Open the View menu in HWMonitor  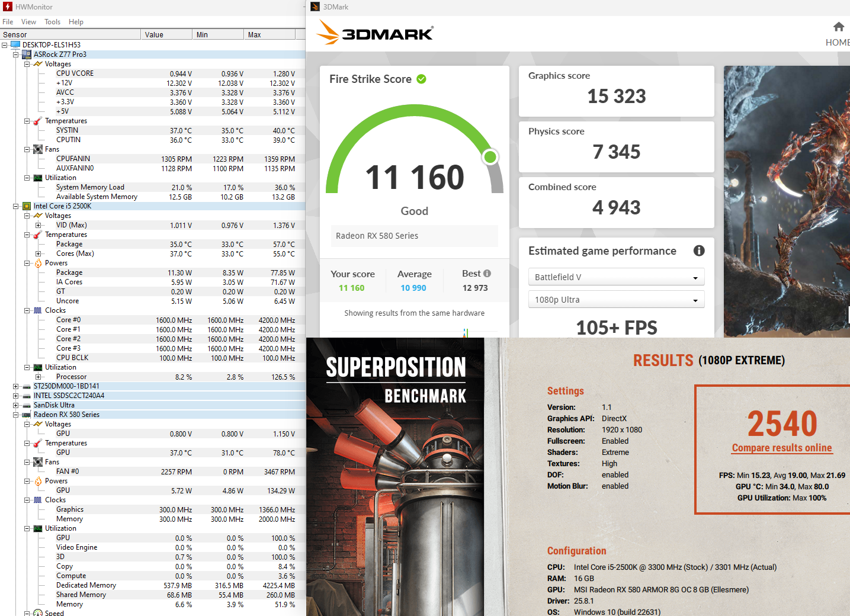pos(28,22)
